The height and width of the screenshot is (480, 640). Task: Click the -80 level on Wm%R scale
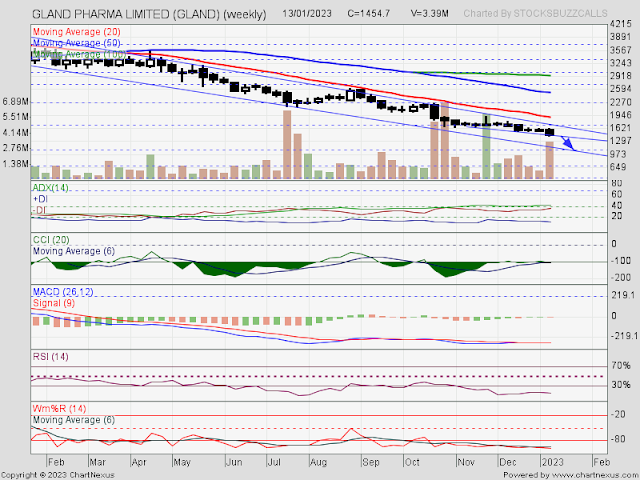pyautogui.click(x=619, y=439)
